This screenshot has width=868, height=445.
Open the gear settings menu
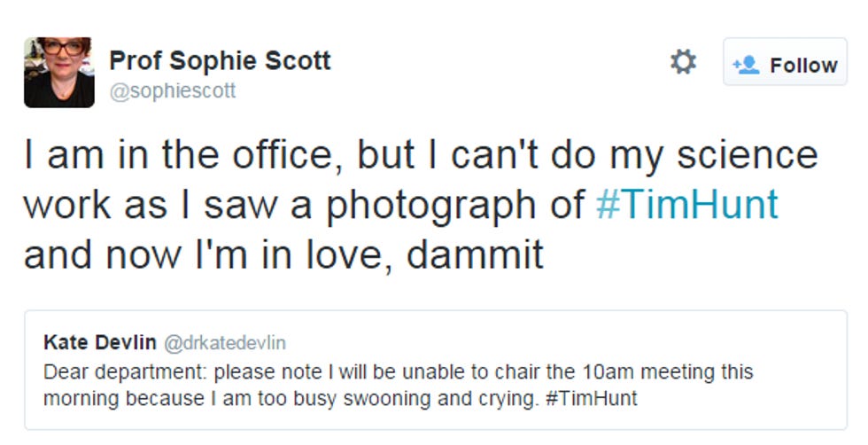point(683,61)
